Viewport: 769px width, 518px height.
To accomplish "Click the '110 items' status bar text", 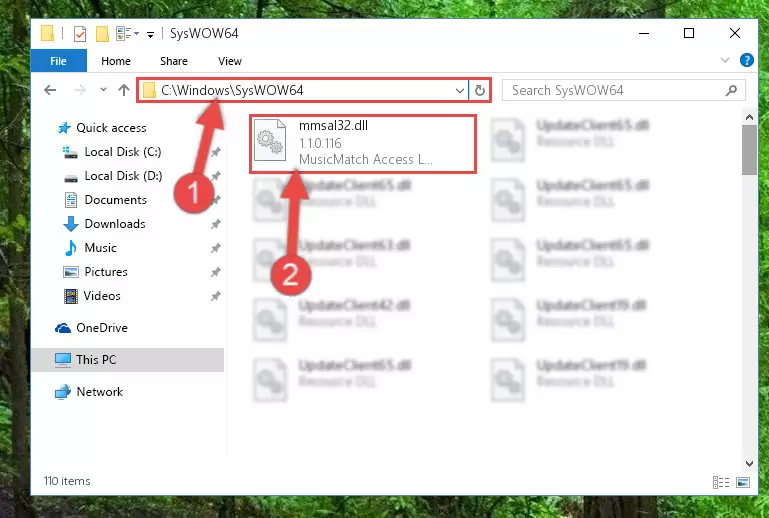I will [x=67, y=481].
